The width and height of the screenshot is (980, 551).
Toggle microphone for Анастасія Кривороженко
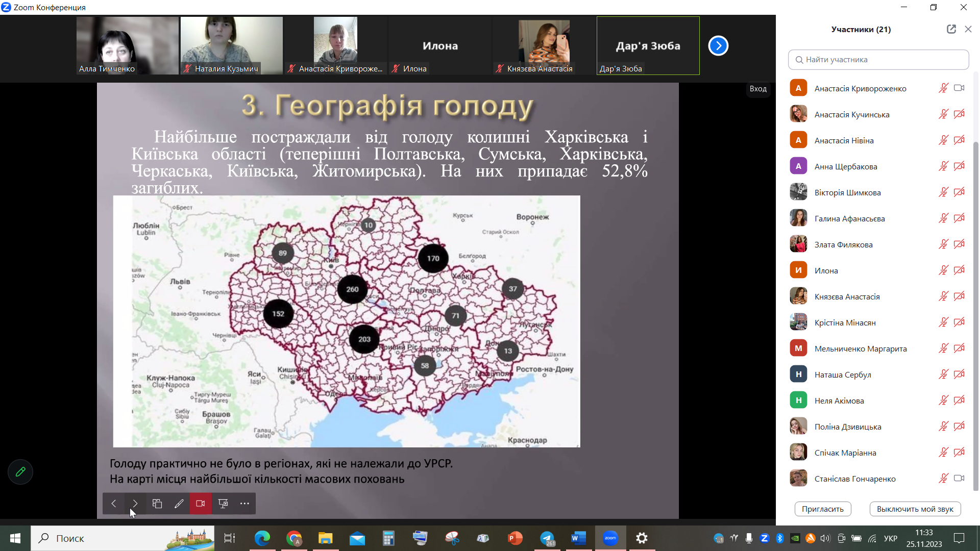click(943, 88)
